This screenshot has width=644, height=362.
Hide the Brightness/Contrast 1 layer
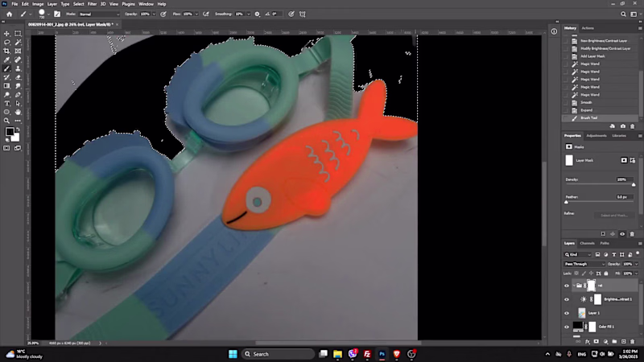point(567,299)
